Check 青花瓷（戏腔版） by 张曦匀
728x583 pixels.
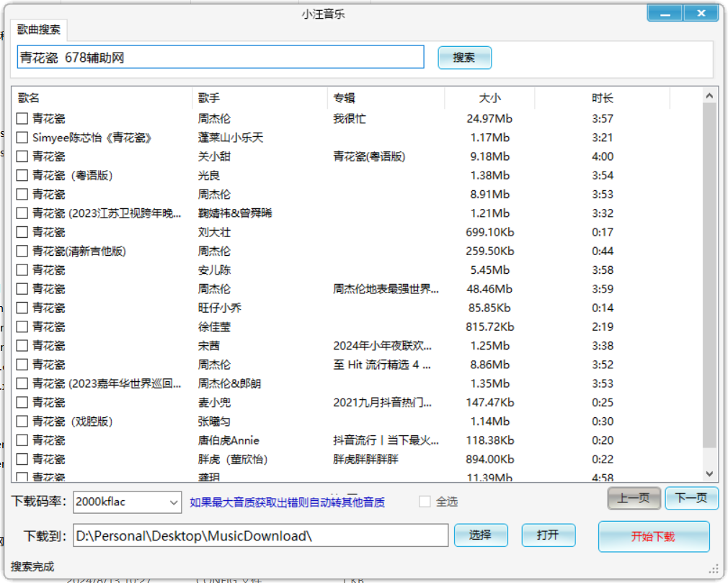pyautogui.click(x=22, y=421)
